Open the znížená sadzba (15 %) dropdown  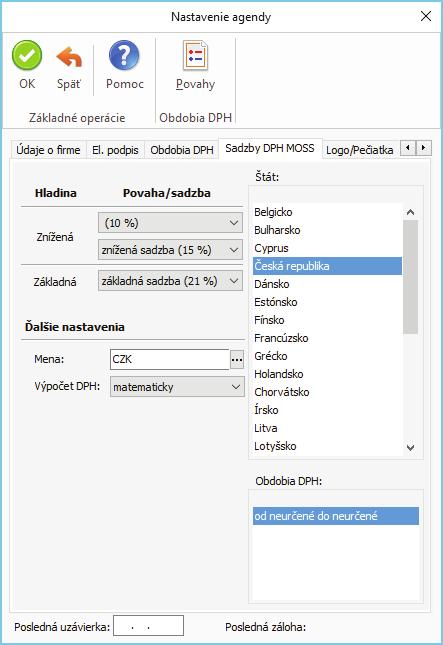(x=170, y=250)
